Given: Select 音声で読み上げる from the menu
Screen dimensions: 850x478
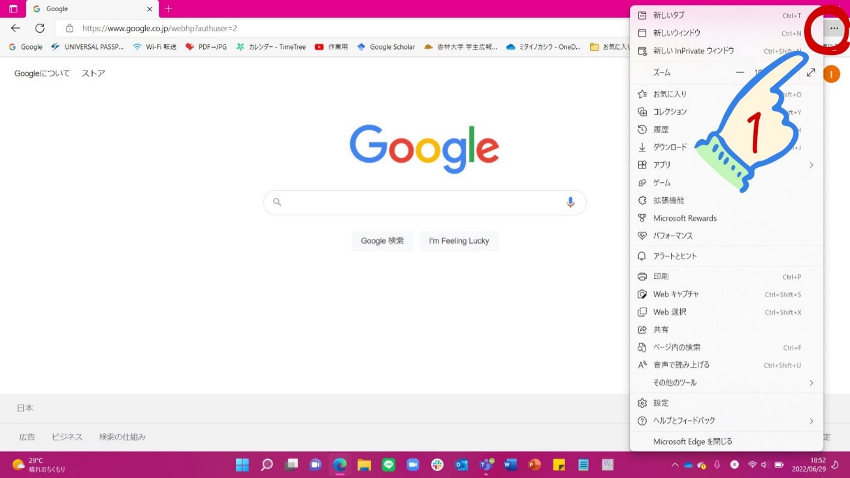Looking at the screenshot, I should [x=726, y=365].
